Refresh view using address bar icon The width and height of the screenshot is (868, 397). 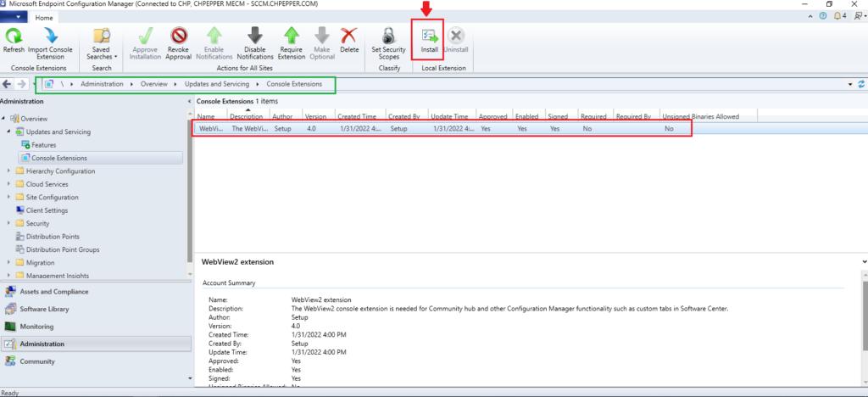(861, 84)
